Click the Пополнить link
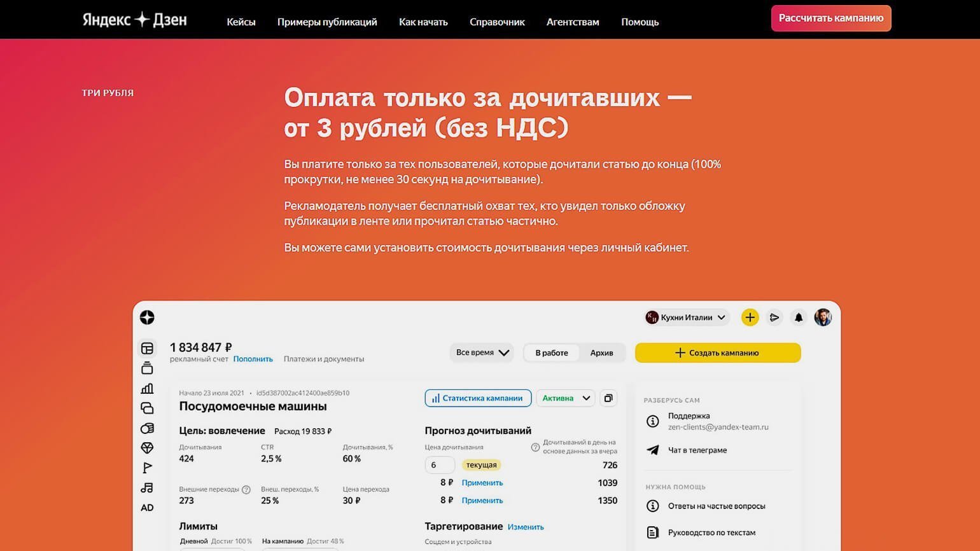This screenshot has width=980, height=551. click(x=253, y=359)
